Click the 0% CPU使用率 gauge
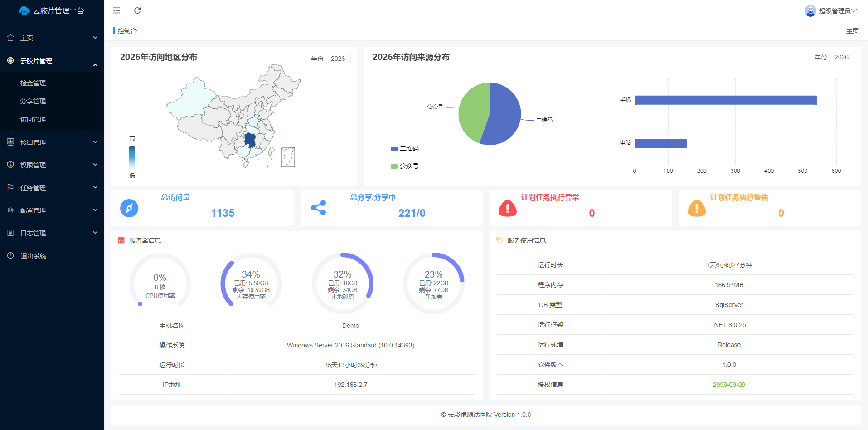 click(160, 284)
